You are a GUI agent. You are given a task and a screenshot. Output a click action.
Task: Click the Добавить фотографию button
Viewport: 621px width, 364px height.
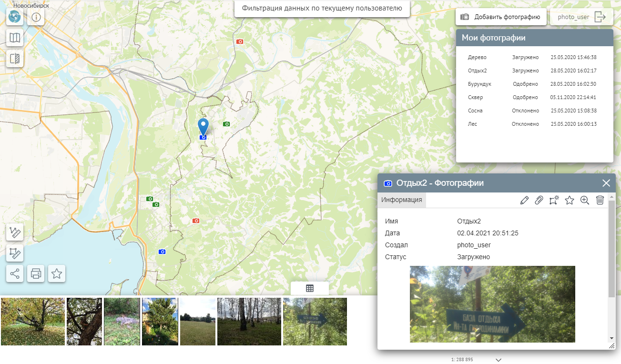[x=501, y=17]
